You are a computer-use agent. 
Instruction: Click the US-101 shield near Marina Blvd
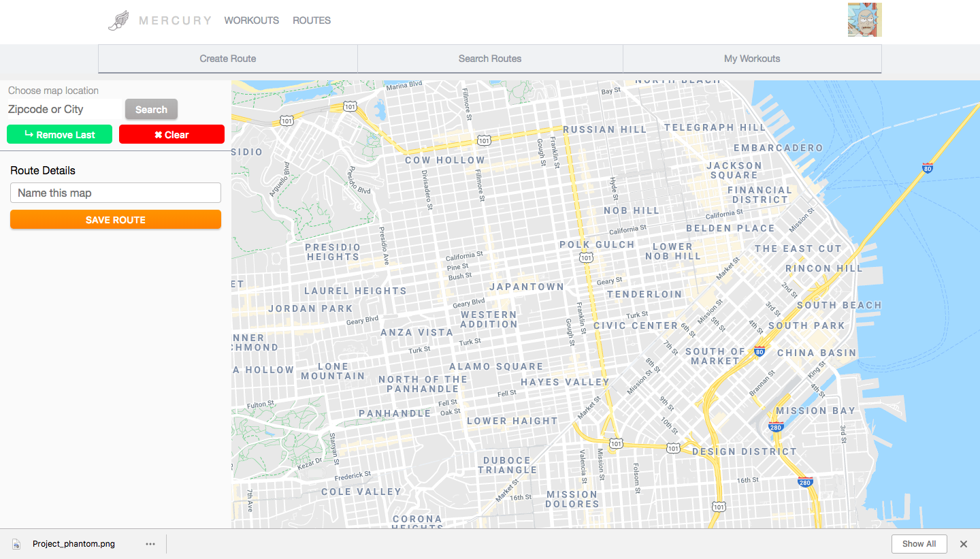(x=350, y=106)
